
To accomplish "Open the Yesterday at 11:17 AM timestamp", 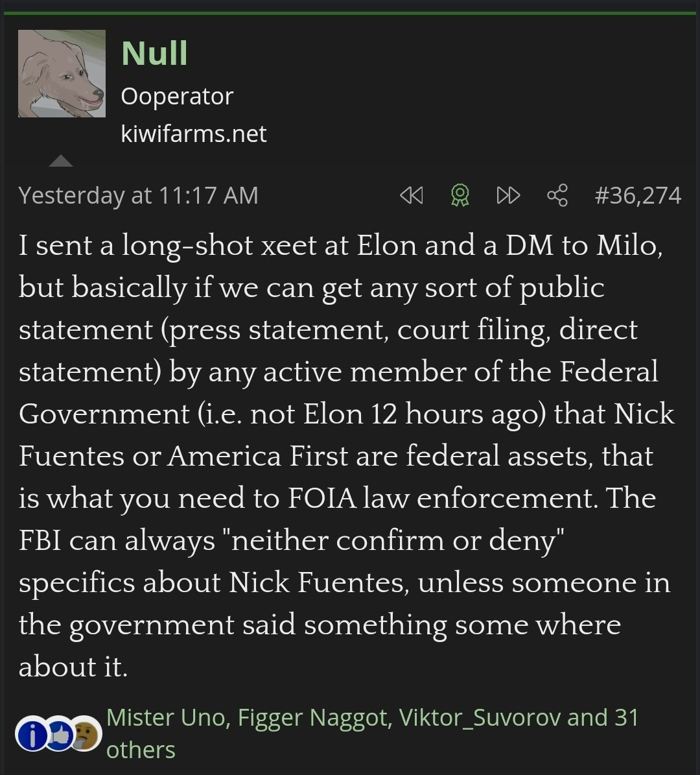I will coord(138,195).
